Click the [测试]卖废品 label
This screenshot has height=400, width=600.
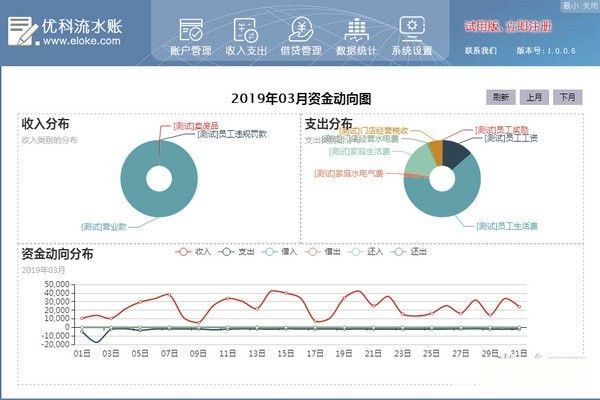196,126
